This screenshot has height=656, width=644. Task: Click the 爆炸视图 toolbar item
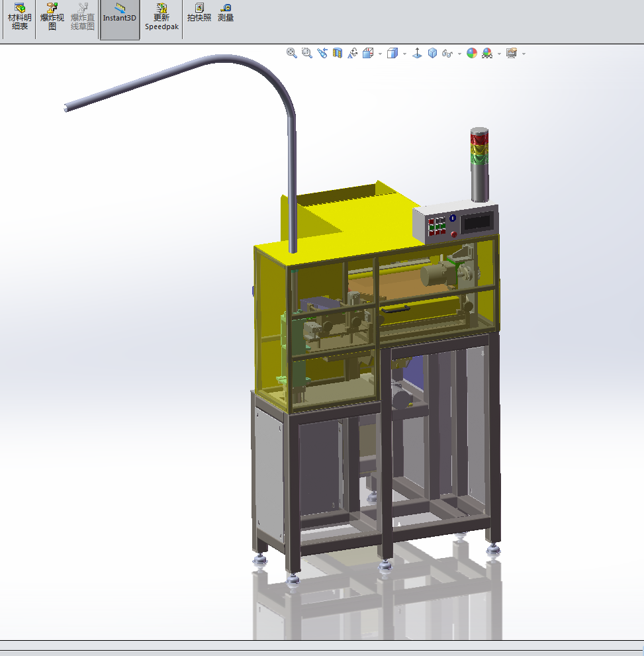pyautogui.click(x=50, y=19)
